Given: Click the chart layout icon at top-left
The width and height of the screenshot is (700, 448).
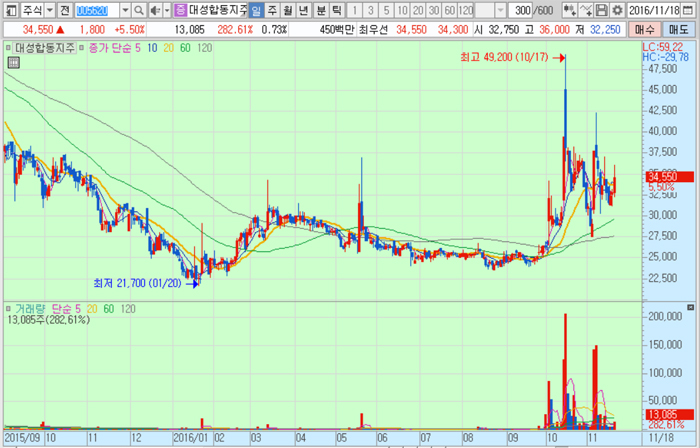Looking at the screenshot, I should [9, 10].
